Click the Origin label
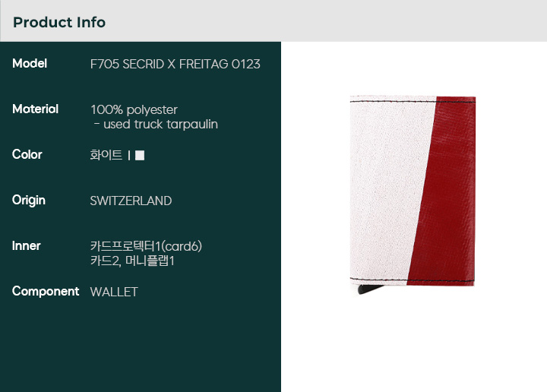 29,201
